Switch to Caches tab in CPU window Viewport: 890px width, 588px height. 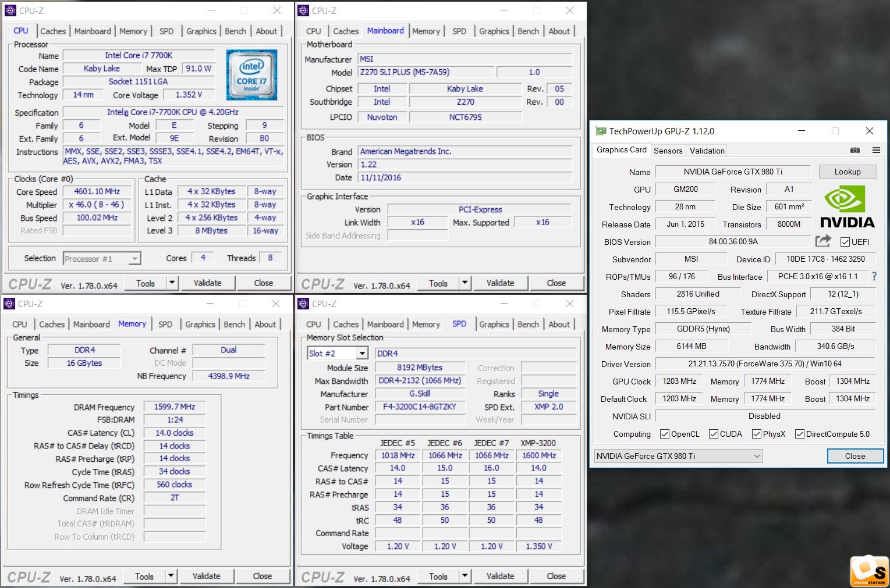pyautogui.click(x=53, y=31)
